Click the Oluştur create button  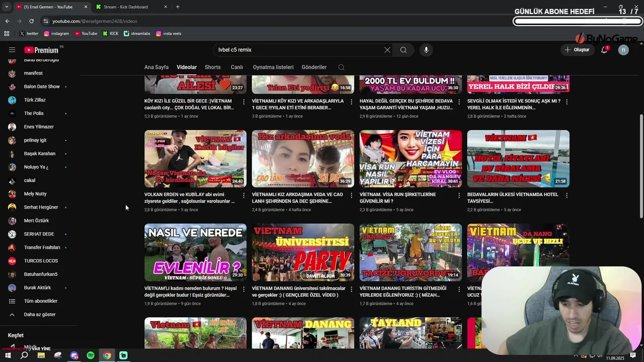tap(577, 50)
